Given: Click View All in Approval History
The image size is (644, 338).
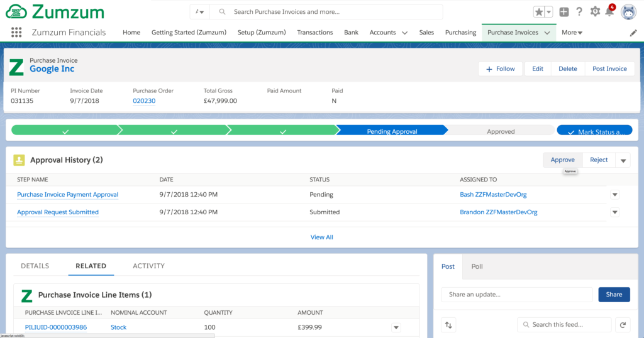Looking at the screenshot, I should coord(321,237).
